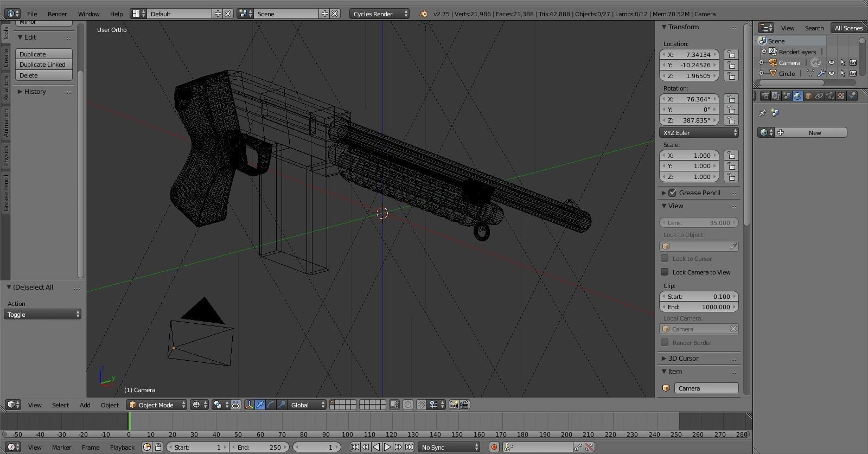Open the Texture properties tab icon
Image resolution: width=868 pixels, height=454 pixels.
pos(841,96)
